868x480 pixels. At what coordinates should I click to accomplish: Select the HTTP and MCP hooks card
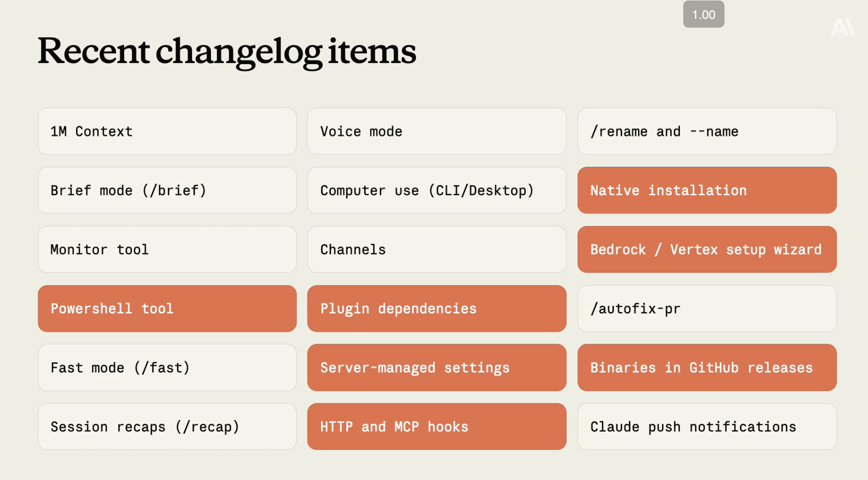pyautogui.click(x=437, y=427)
